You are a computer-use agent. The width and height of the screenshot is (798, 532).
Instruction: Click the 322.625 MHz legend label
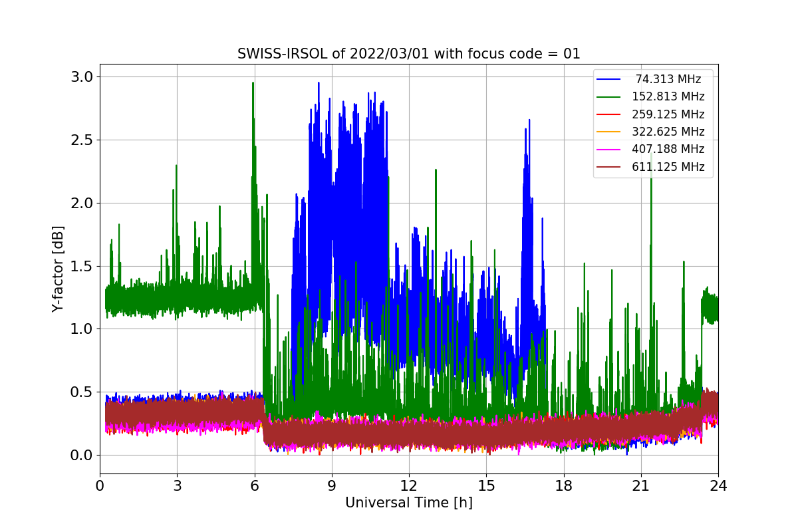tap(668, 132)
